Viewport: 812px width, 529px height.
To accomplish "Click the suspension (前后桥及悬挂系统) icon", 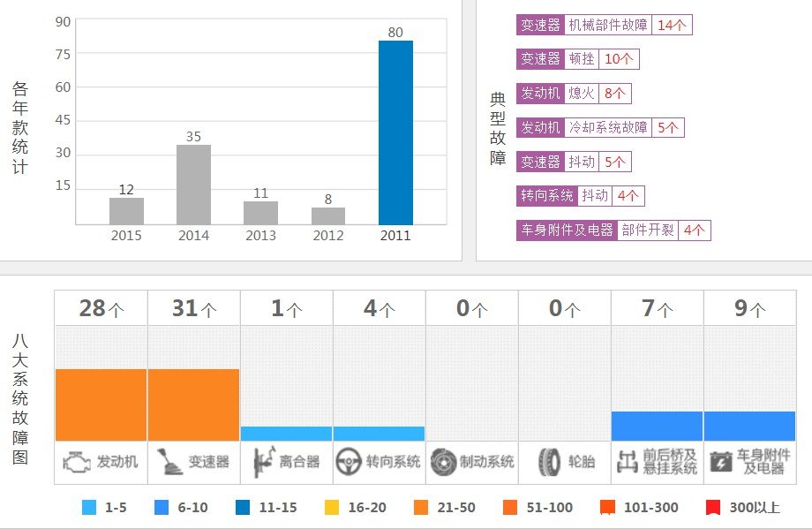I will [628, 462].
